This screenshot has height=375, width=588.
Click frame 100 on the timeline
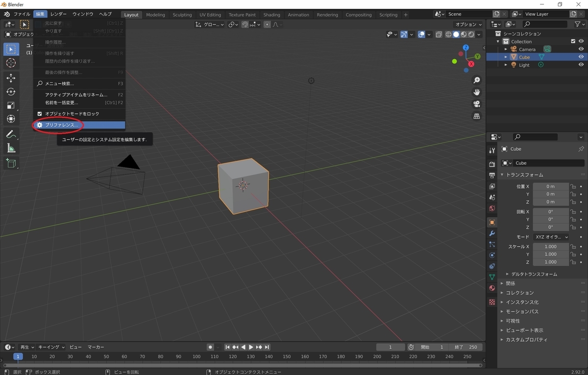196,356
